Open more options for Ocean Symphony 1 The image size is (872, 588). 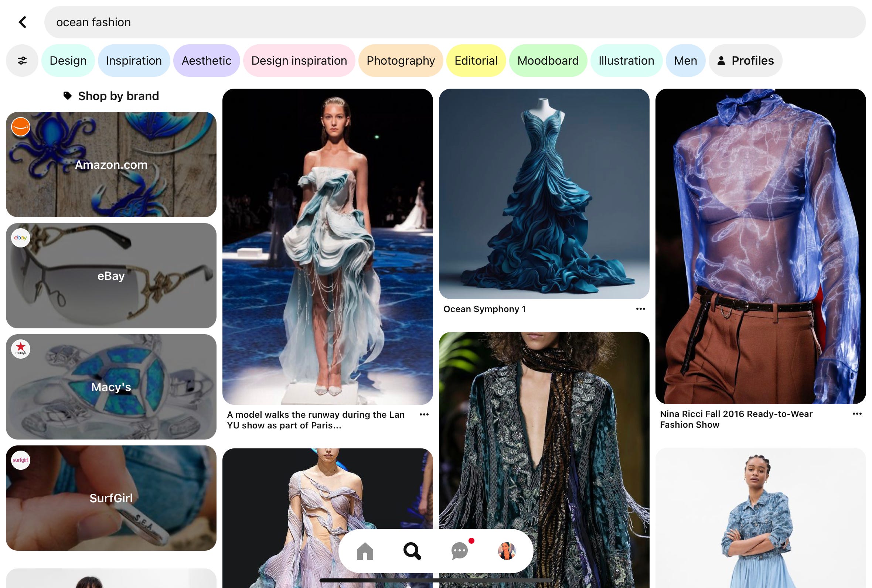(640, 309)
